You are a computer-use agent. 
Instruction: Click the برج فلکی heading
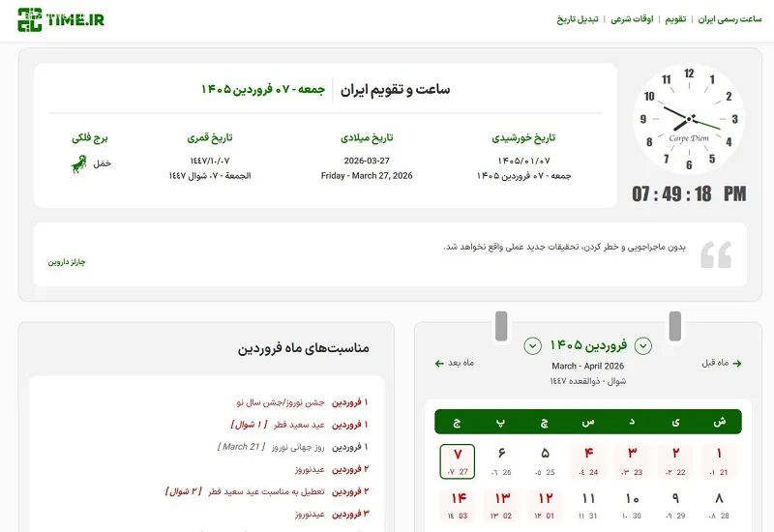[x=90, y=137]
